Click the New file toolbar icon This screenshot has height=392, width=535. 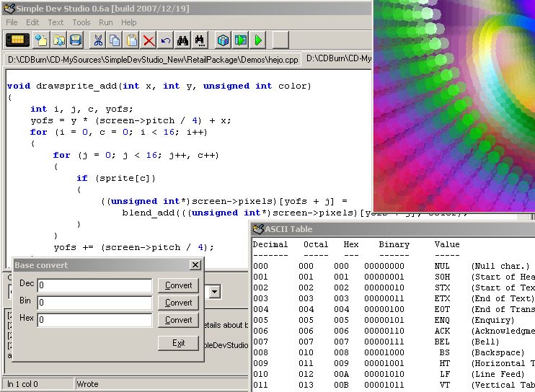click(x=41, y=40)
